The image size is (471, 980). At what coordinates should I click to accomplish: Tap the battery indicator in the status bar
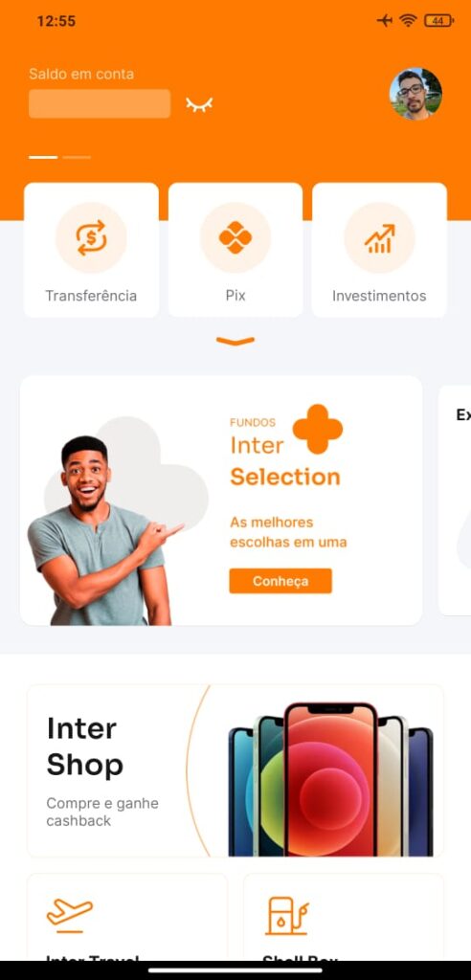point(438,21)
